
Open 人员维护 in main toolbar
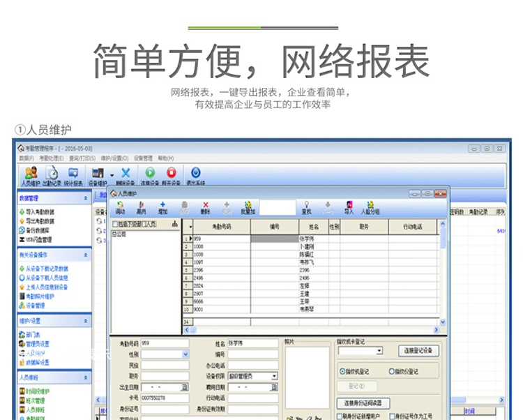31,176
